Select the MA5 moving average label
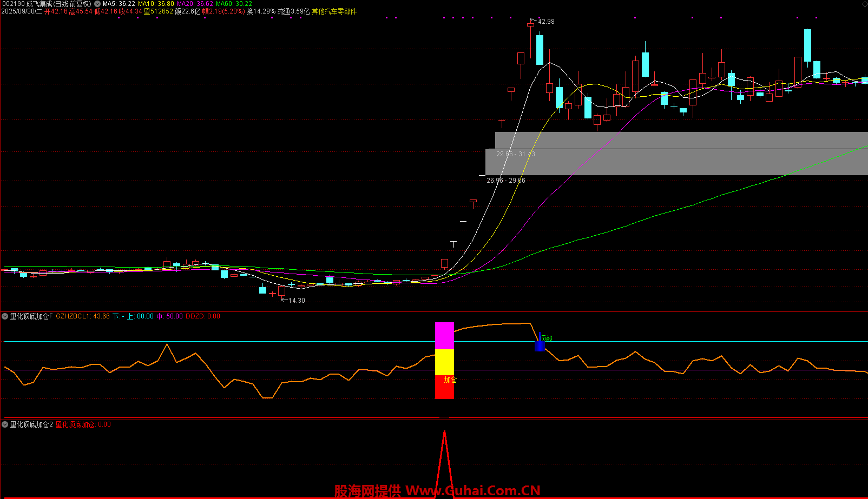868x499 pixels. pos(119,4)
